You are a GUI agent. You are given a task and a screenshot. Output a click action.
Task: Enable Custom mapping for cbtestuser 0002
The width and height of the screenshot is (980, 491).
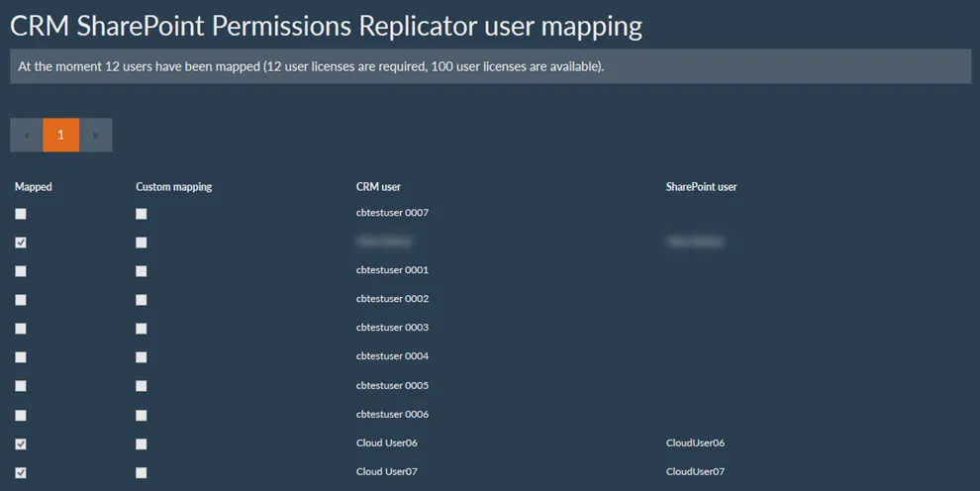click(142, 300)
